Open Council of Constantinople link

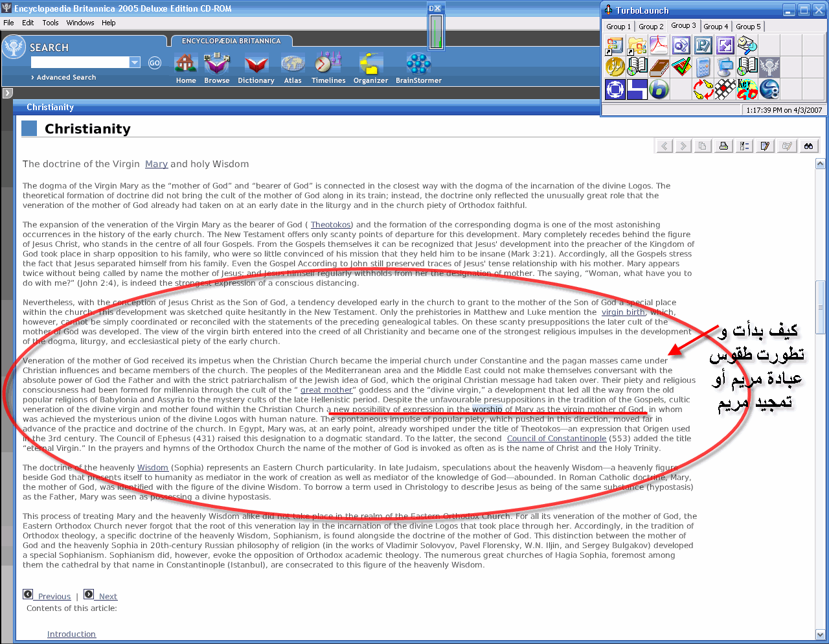(x=556, y=439)
